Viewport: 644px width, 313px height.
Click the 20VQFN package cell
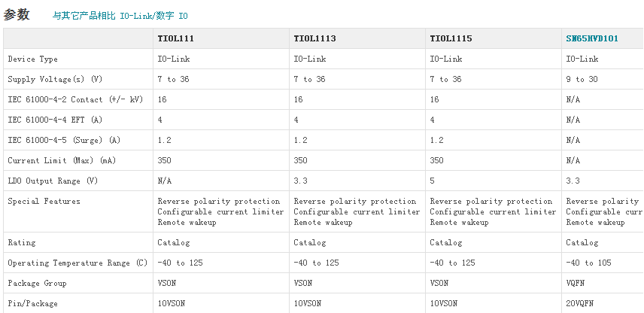(x=582, y=303)
